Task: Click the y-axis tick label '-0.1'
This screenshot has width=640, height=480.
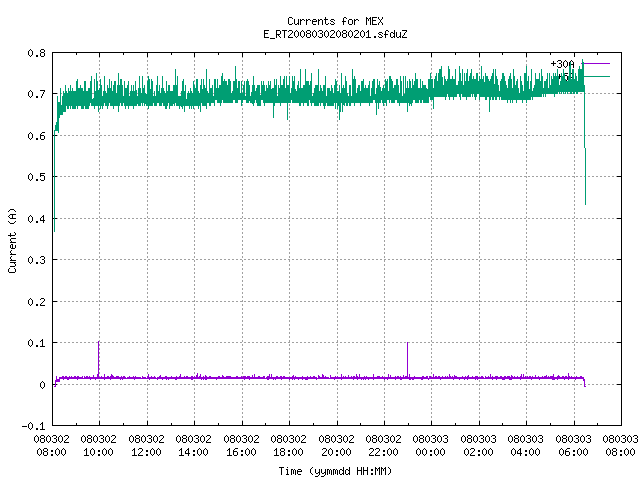Action: [34, 426]
